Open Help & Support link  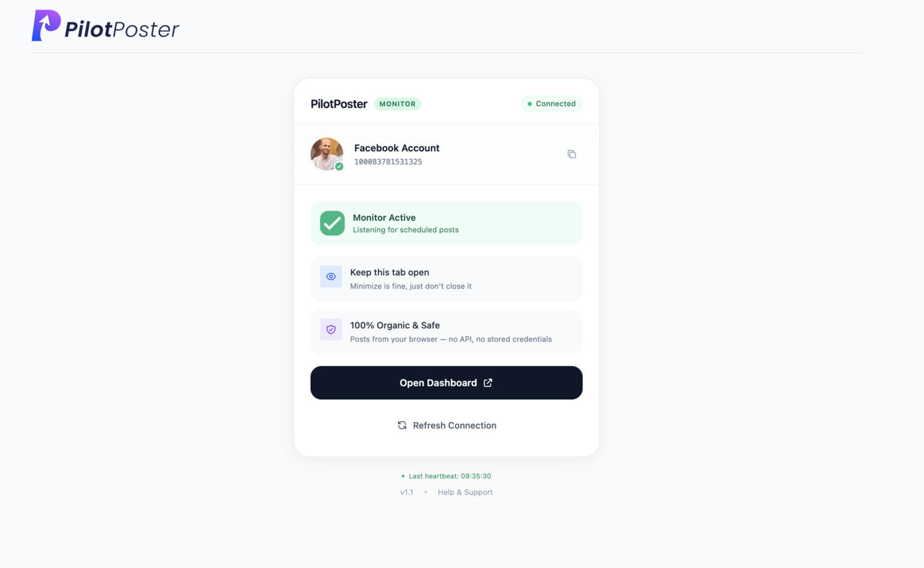point(465,492)
